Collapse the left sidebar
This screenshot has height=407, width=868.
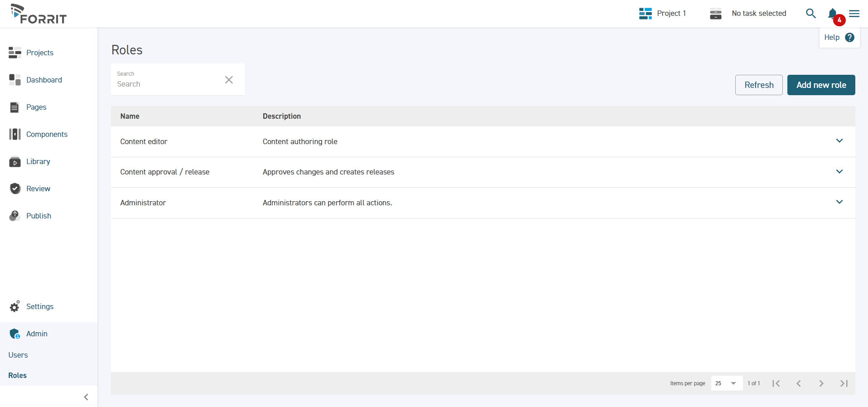point(86,397)
